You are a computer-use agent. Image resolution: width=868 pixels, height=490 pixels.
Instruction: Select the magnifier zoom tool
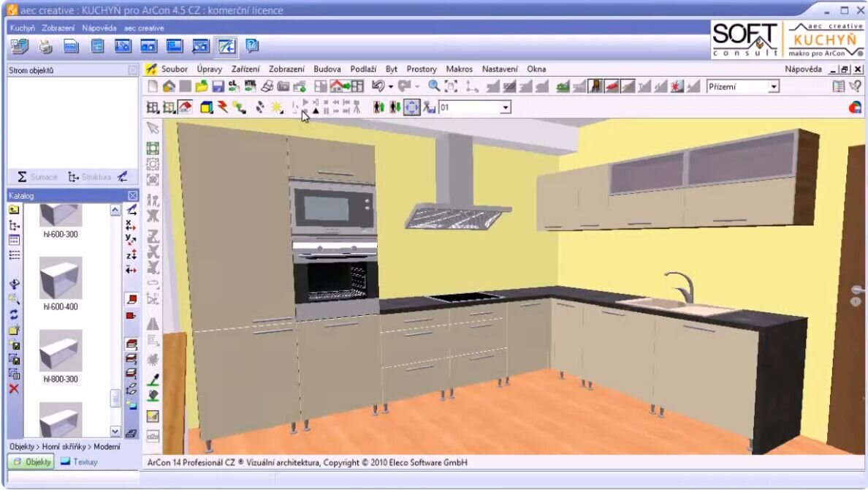click(434, 86)
